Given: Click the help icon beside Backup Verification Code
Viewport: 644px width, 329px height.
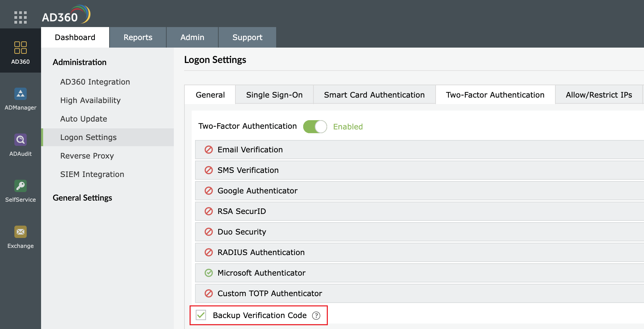Looking at the screenshot, I should (317, 316).
